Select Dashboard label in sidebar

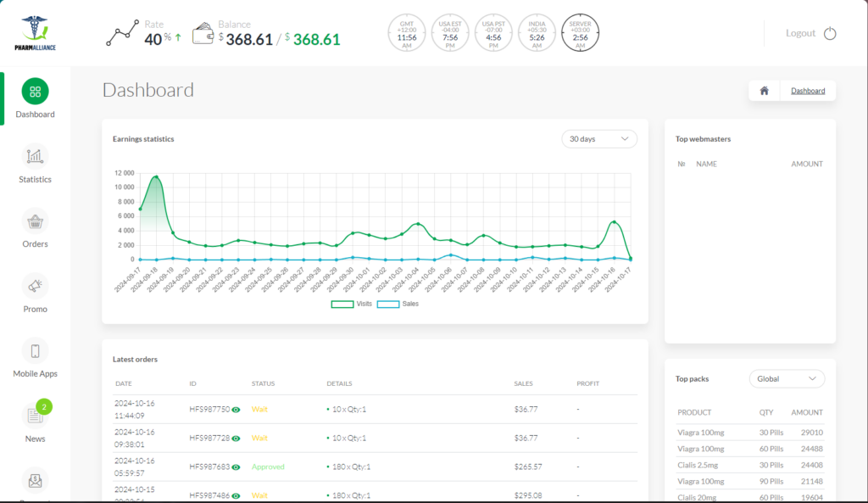35,115
